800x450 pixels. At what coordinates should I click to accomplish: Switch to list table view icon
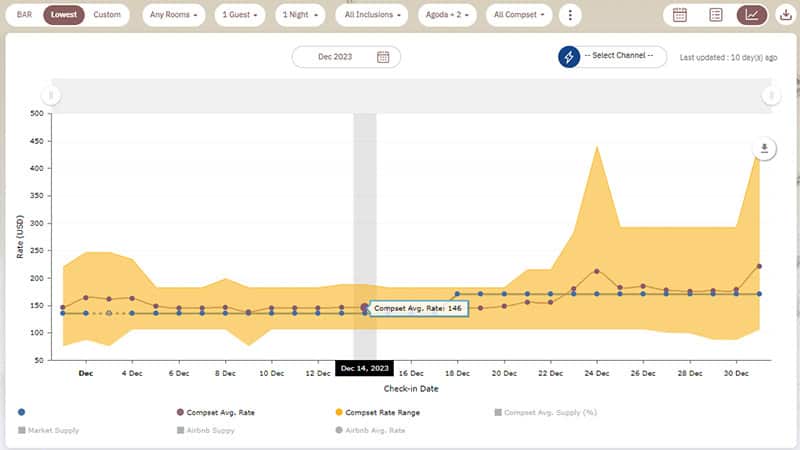coord(716,15)
